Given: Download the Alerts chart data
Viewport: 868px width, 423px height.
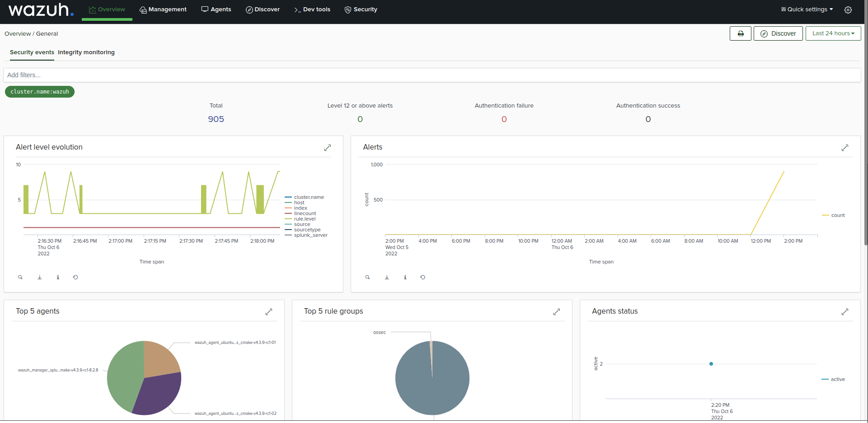Looking at the screenshot, I should click(x=387, y=277).
